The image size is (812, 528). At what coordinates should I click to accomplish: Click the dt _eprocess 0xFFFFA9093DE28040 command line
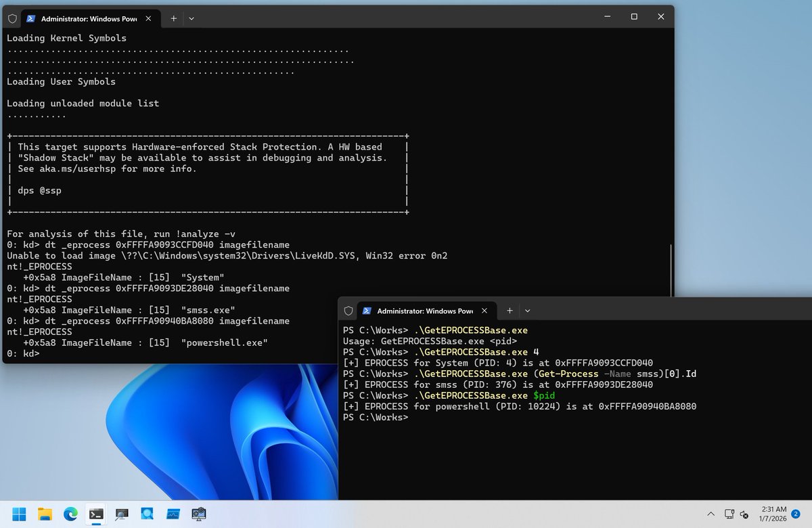148,288
